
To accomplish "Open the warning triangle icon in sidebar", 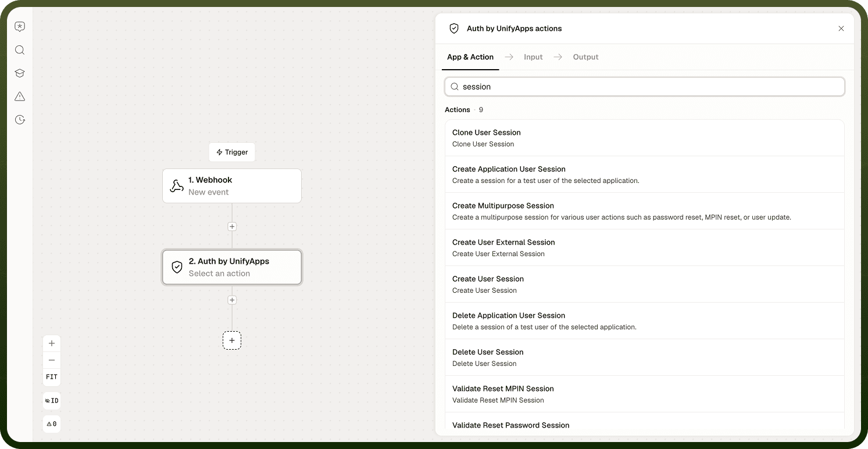I will (20, 96).
